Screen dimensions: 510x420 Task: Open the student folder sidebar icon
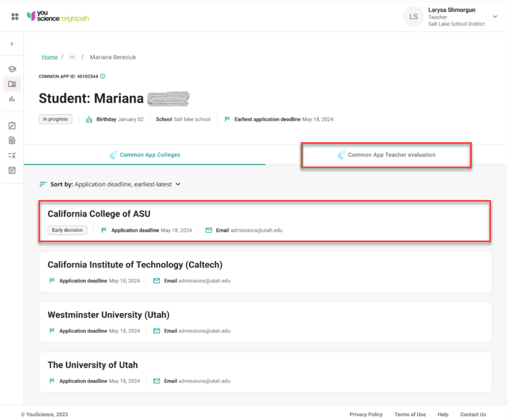[x=12, y=84]
